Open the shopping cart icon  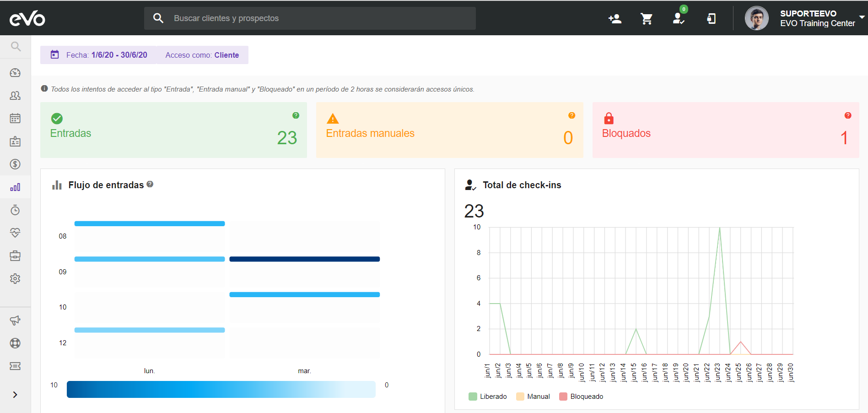(x=647, y=19)
